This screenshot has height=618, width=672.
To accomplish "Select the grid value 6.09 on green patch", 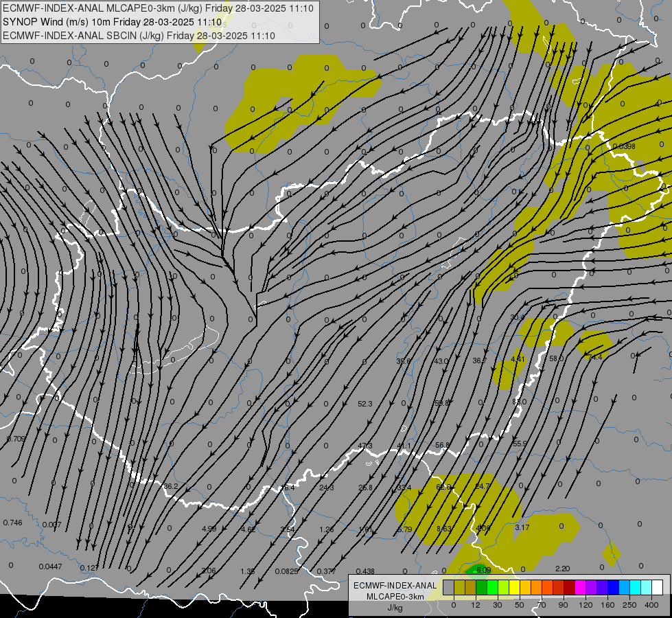I will pyautogui.click(x=483, y=570).
